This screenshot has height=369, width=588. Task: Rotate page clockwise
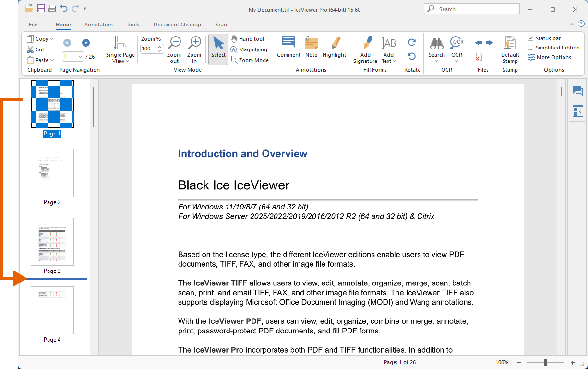click(412, 43)
